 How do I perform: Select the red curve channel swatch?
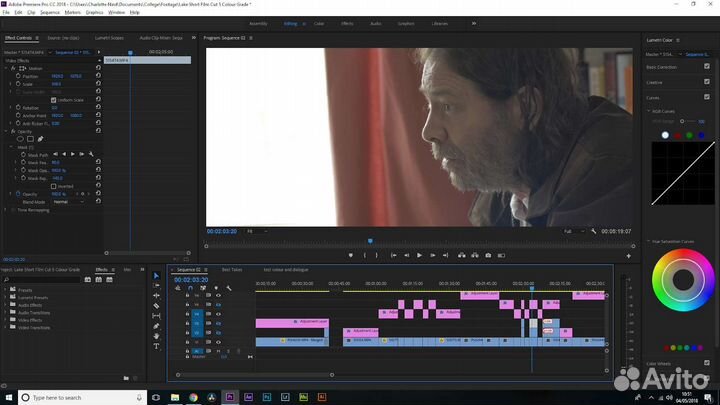[x=678, y=135]
